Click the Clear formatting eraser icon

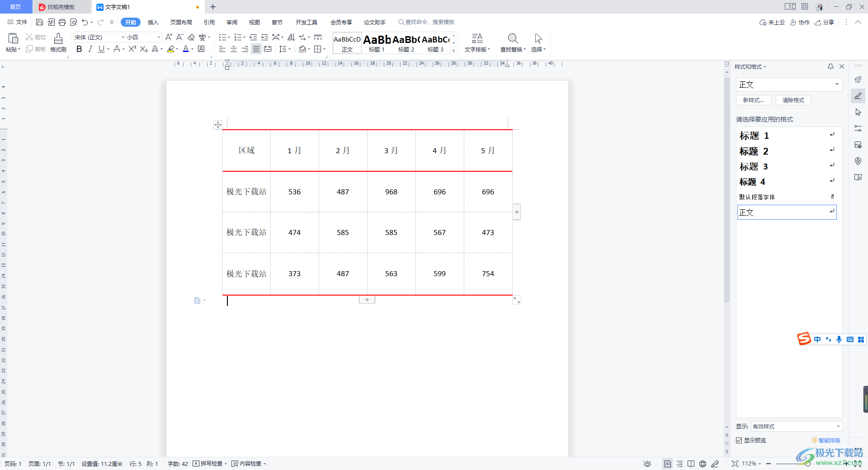(191, 37)
